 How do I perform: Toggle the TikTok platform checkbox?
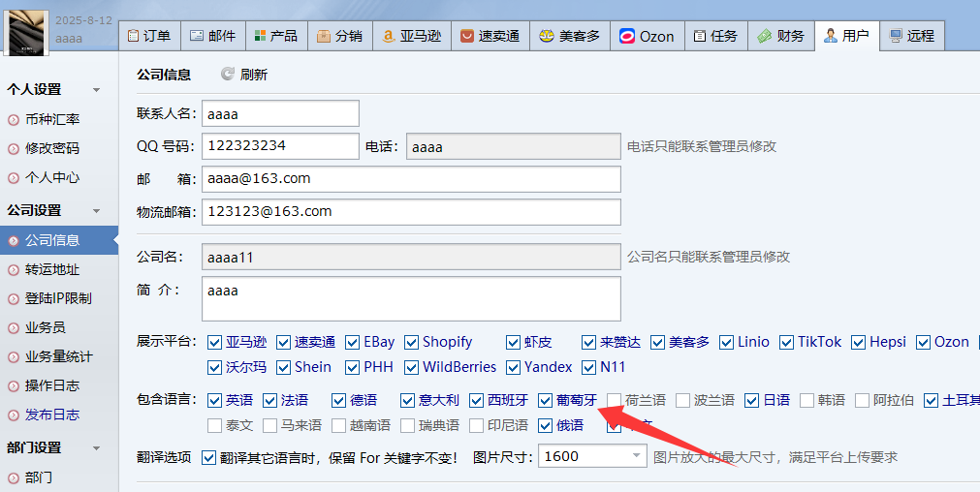pos(786,342)
